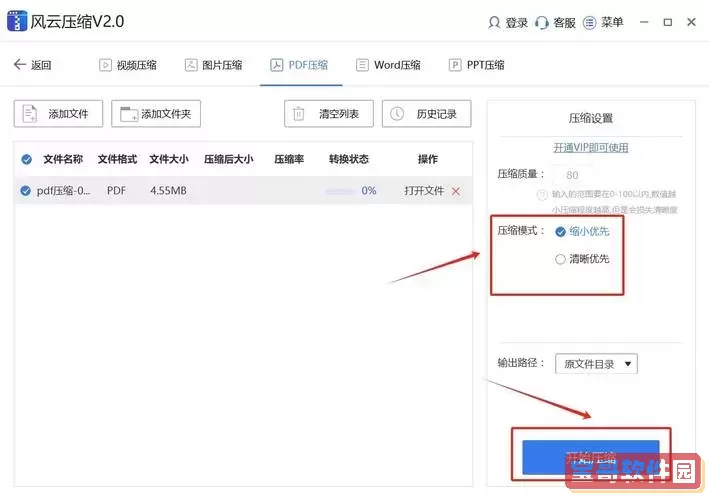
Task: Start compression with 开始压缩 button
Action: 591,457
